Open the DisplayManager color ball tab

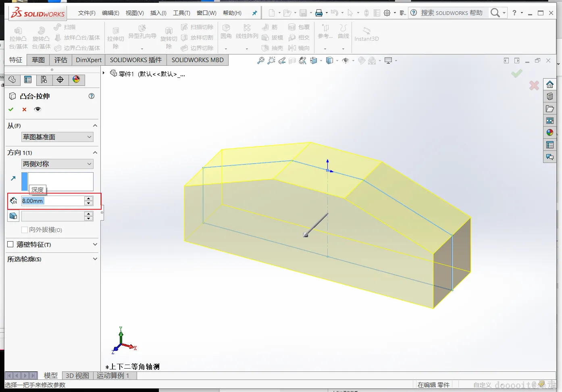click(76, 79)
